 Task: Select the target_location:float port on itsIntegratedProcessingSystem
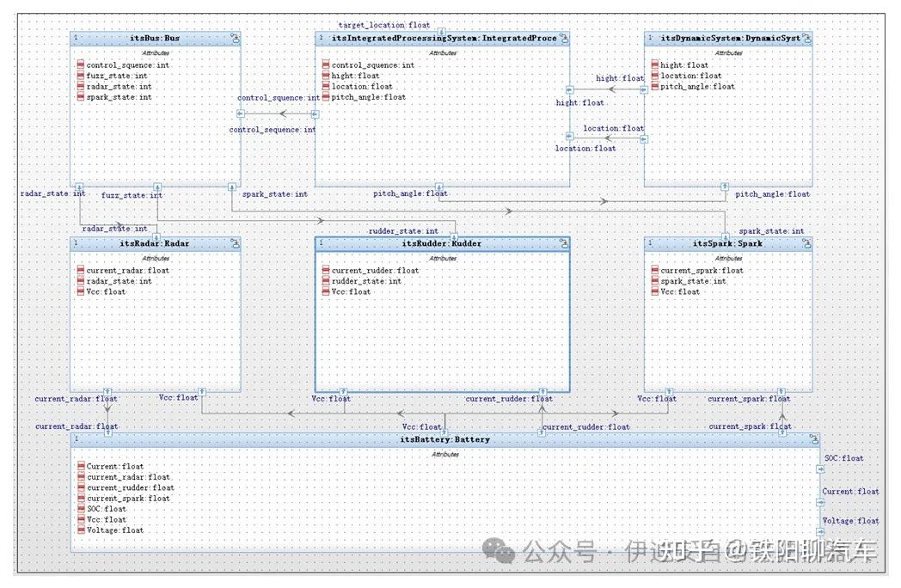(x=441, y=32)
